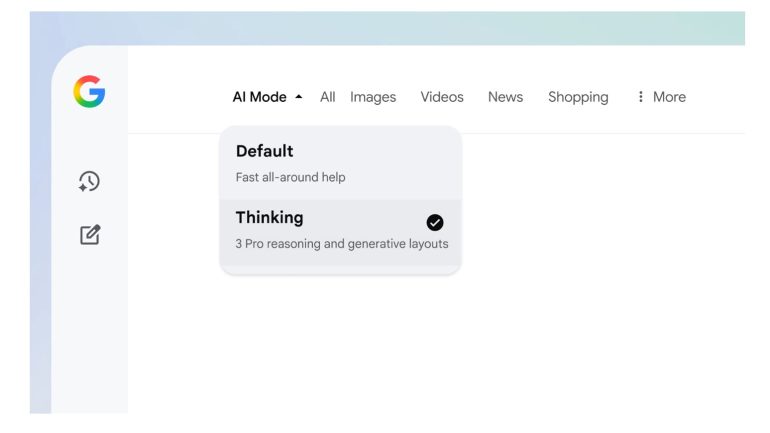Go to the News tab
The image size is (770, 433).
pyautogui.click(x=505, y=97)
